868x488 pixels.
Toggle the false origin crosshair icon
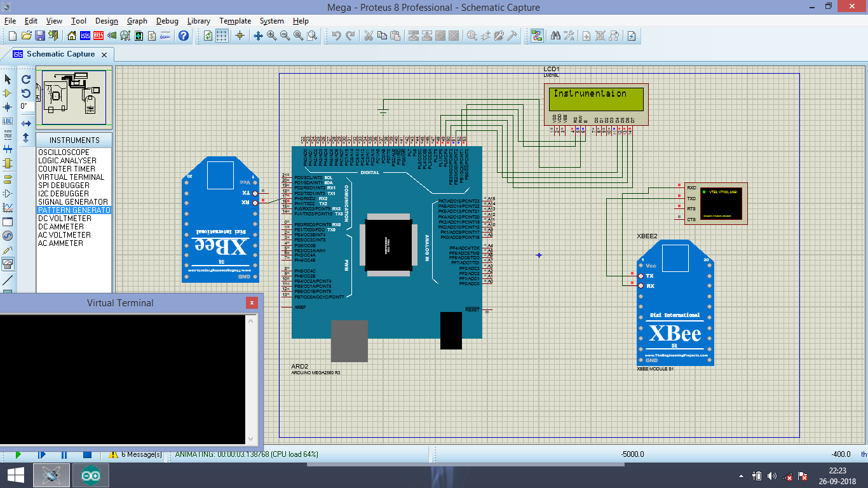coord(240,36)
